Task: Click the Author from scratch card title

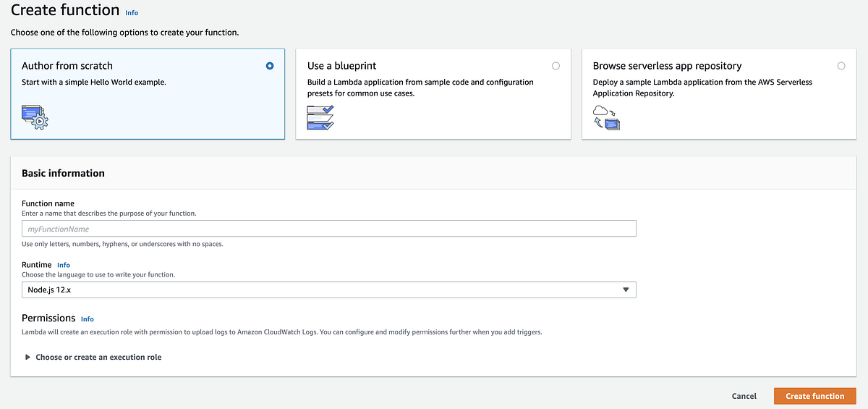Action: tap(67, 66)
